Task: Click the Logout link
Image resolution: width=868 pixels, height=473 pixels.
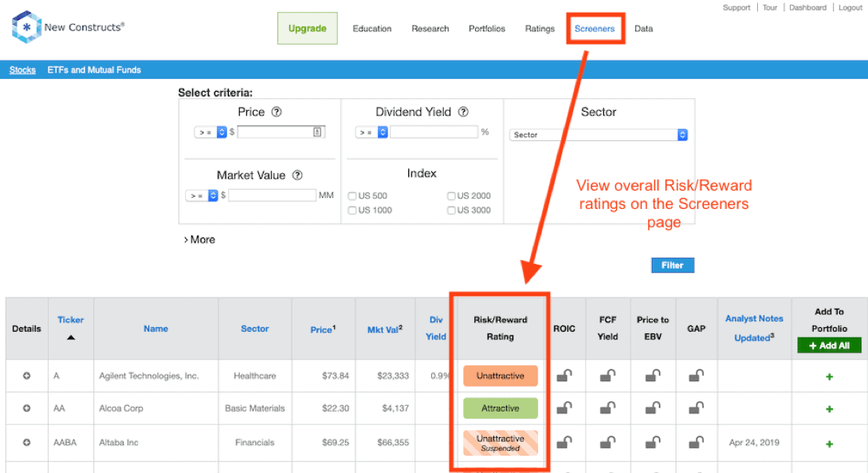Action: (850, 8)
